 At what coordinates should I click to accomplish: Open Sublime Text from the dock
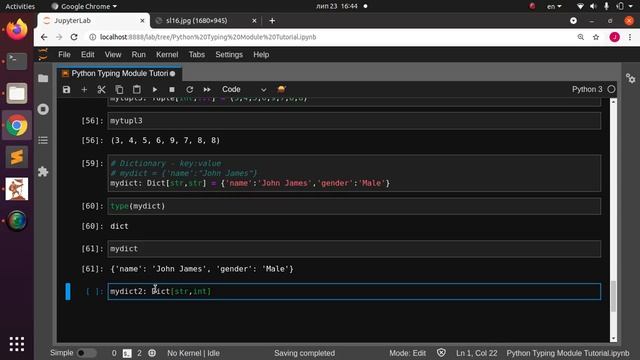point(17,157)
